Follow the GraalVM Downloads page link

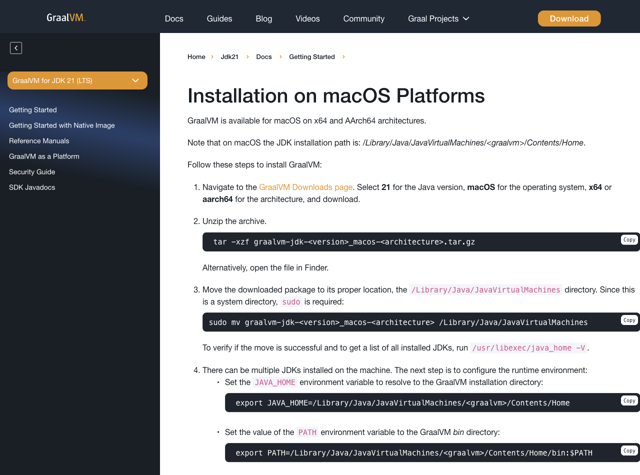click(x=305, y=187)
